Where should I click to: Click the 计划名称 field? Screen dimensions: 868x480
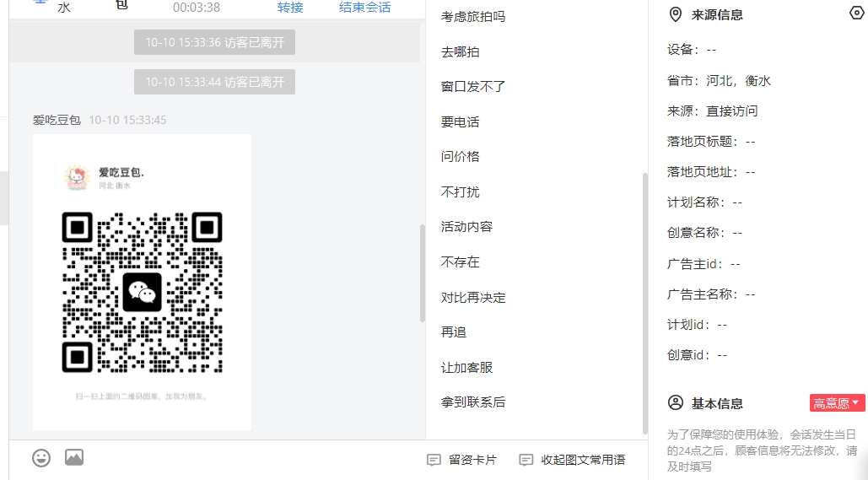704,202
